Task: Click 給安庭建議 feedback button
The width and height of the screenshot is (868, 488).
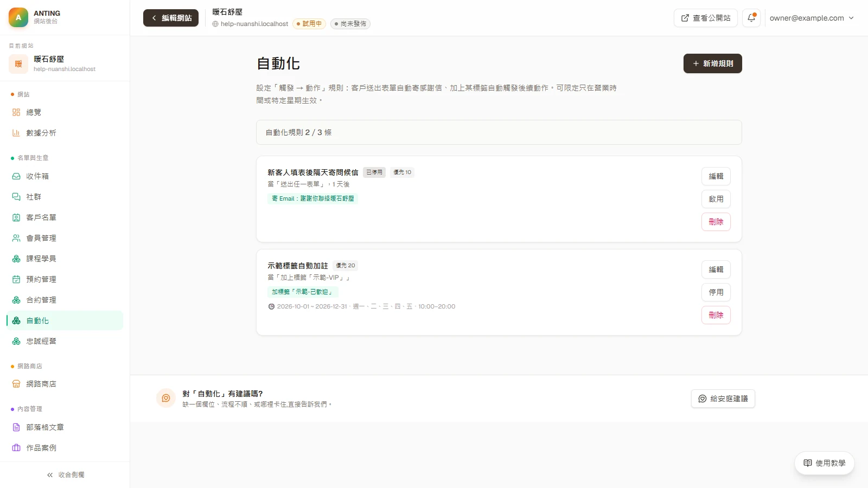Action: click(x=723, y=399)
